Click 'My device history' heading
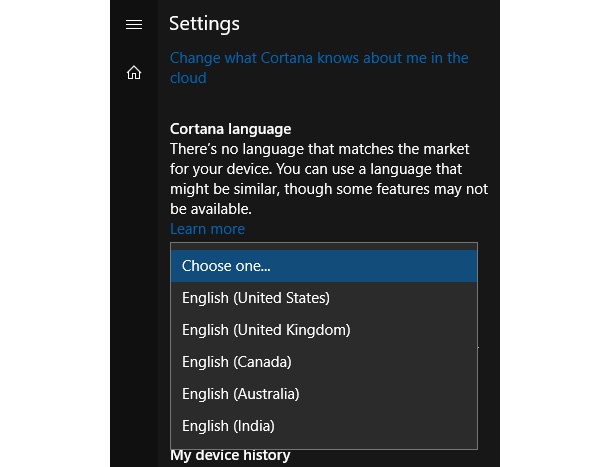 pyautogui.click(x=230, y=455)
